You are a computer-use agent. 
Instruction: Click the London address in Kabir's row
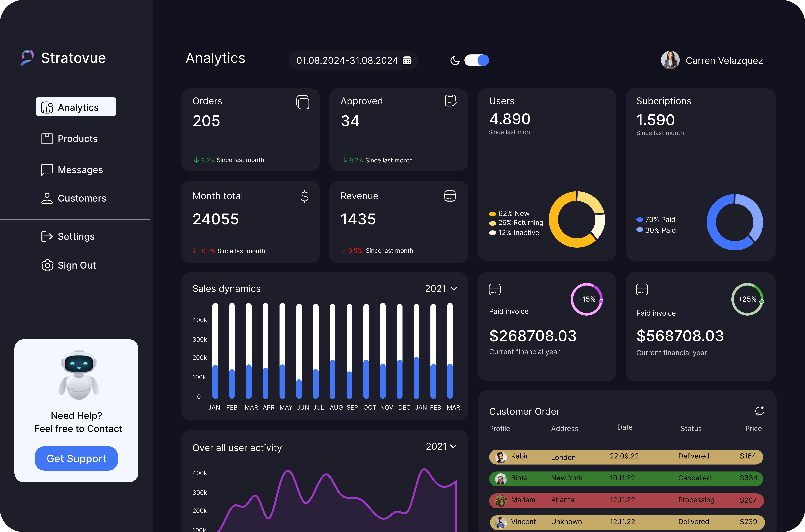coord(563,457)
